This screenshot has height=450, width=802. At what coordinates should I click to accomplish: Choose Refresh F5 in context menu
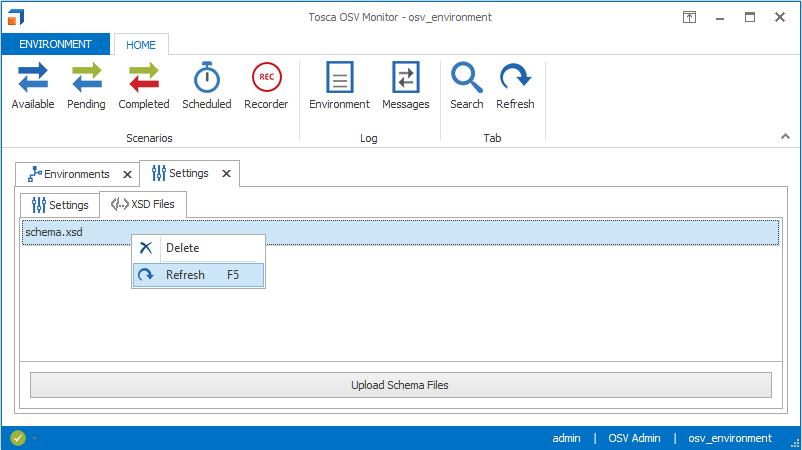(x=186, y=275)
